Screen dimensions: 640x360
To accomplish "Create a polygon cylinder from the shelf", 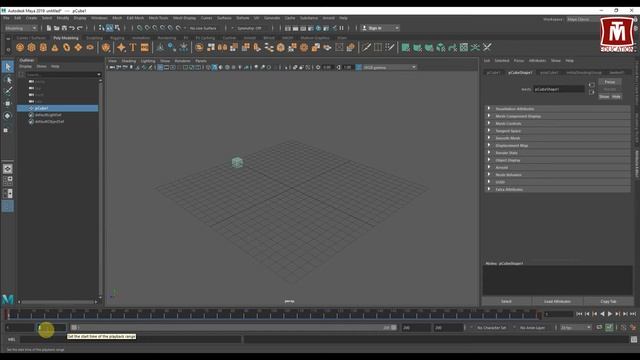I will (43, 48).
